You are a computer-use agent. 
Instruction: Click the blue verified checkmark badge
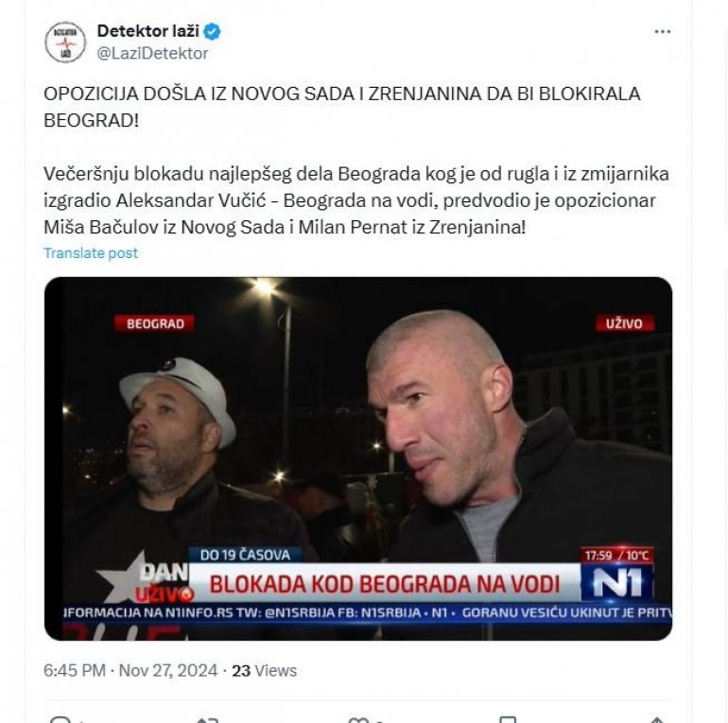point(213,31)
